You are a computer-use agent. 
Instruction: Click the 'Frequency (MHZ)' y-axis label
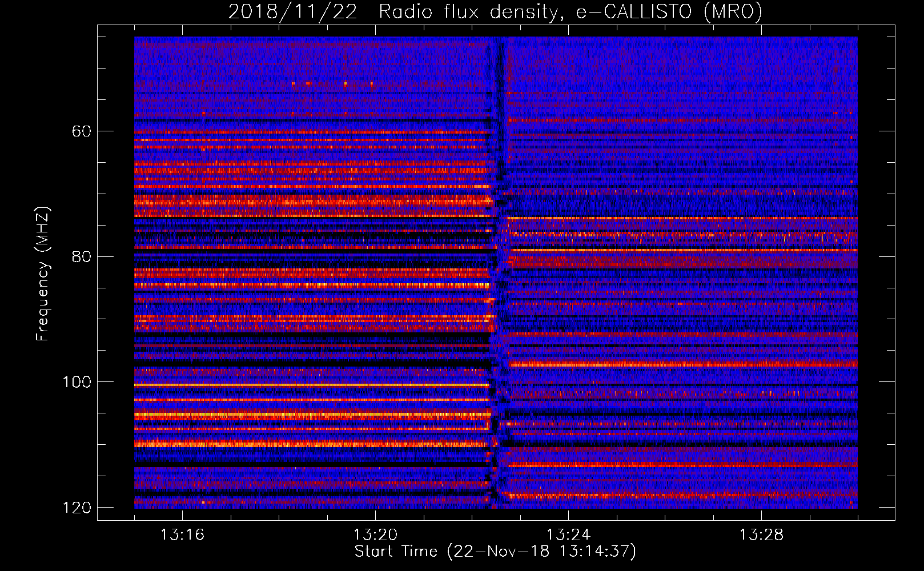[x=43, y=274]
